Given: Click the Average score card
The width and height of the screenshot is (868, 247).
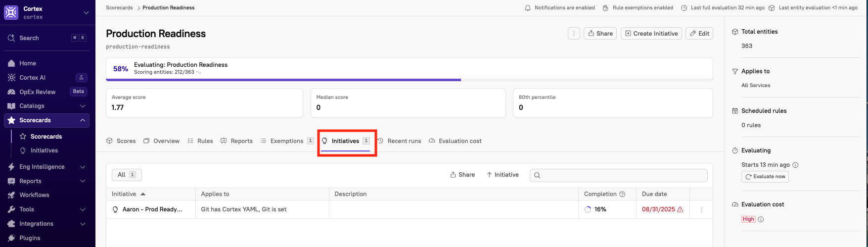Looking at the screenshot, I should pos(204,103).
